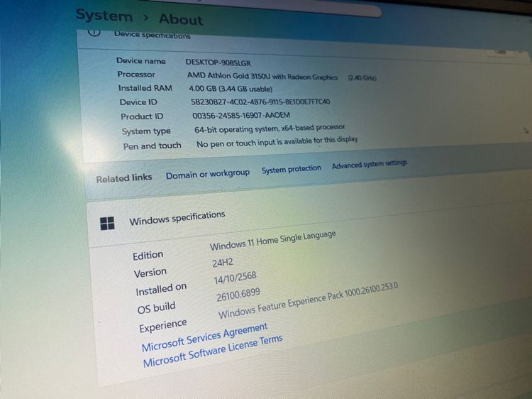The height and width of the screenshot is (399, 532).
Task: Click the Device ID label
Action: 138,102
